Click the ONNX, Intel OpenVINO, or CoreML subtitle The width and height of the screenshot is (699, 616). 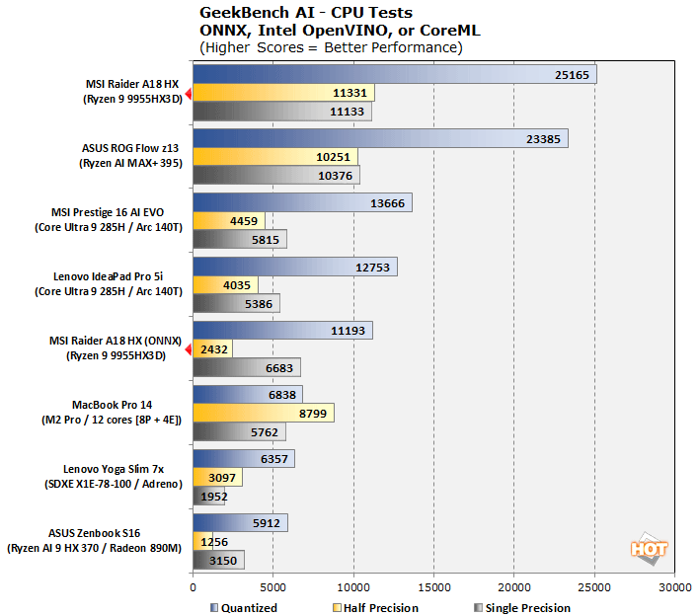[340, 31]
